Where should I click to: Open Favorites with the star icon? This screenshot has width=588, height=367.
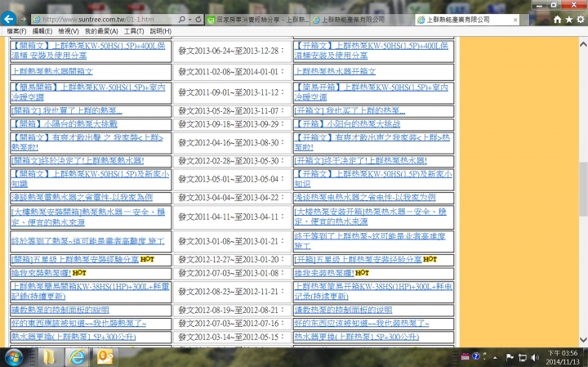coord(569,20)
